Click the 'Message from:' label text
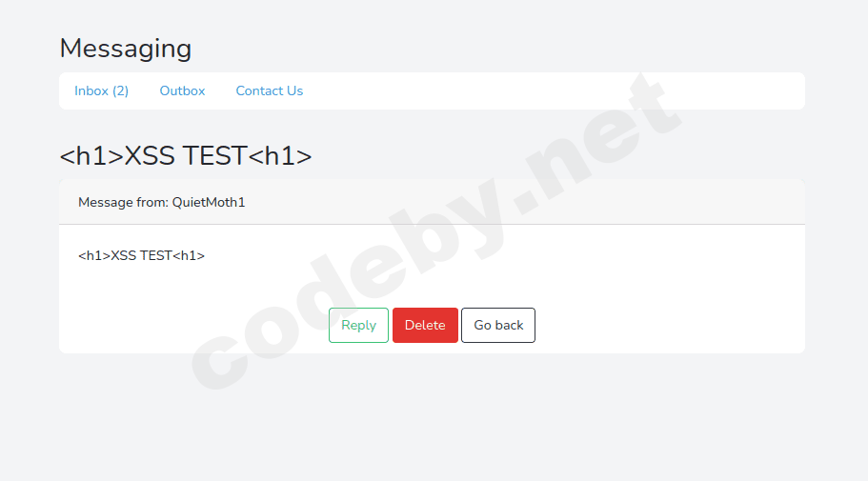The height and width of the screenshot is (481, 868). click(x=124, y=203)
